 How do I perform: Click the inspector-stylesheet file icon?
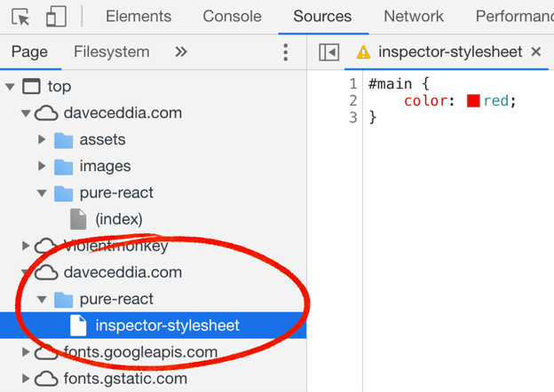coord(78,325)
